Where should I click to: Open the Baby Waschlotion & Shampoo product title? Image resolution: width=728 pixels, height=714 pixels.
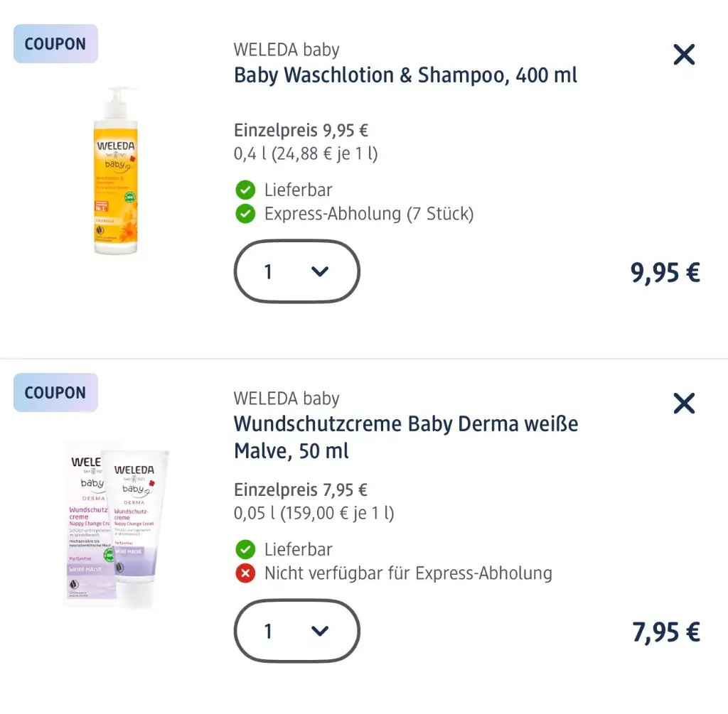pyautogui.click(x=405, y=75)
